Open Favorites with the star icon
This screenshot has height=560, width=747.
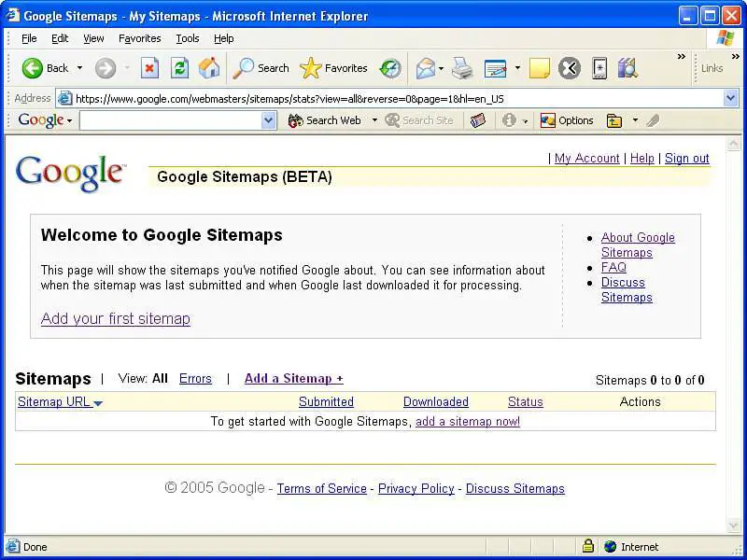point(333,68)
